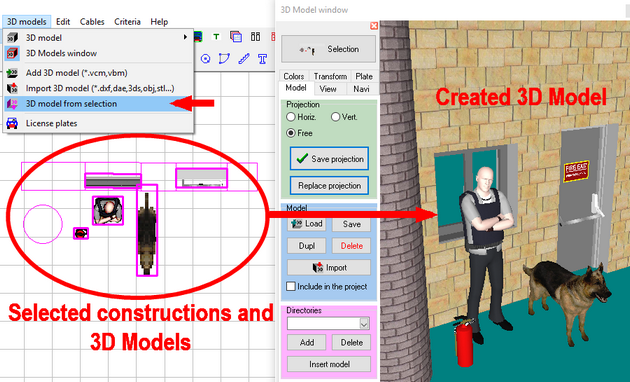Click the 3D model cube icon in menu
Screen dimensions: 630x382
[x=12, y=37]
